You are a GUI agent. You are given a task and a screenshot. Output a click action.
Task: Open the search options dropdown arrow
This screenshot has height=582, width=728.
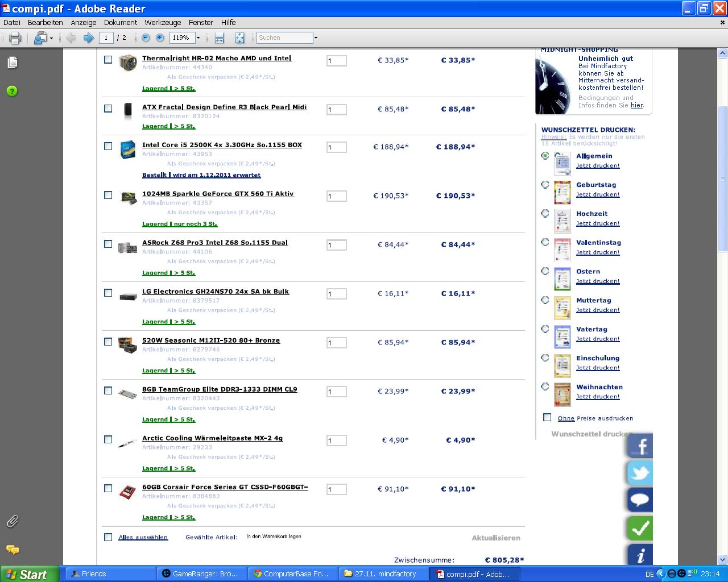click(316, 38)
